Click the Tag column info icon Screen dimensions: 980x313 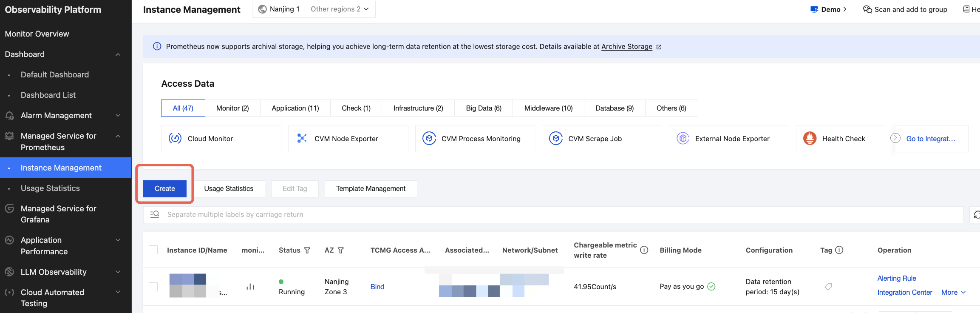(x=839, y=250)
